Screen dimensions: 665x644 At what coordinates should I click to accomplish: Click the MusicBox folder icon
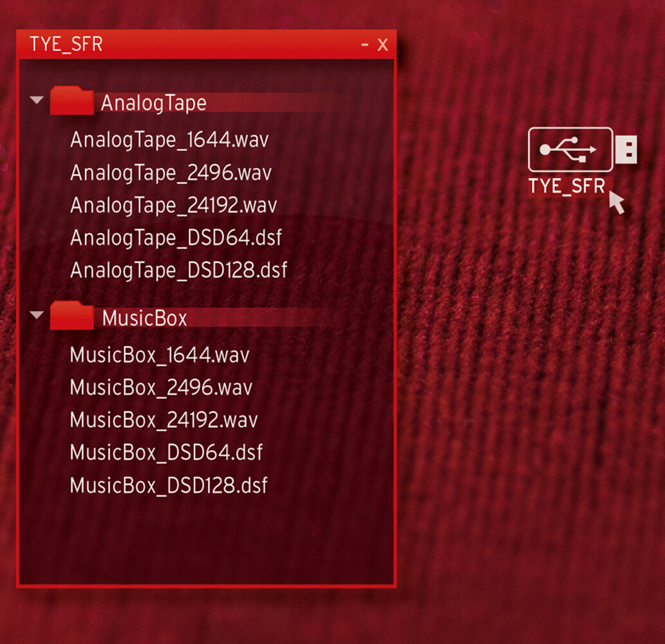[x=71, y=315]
